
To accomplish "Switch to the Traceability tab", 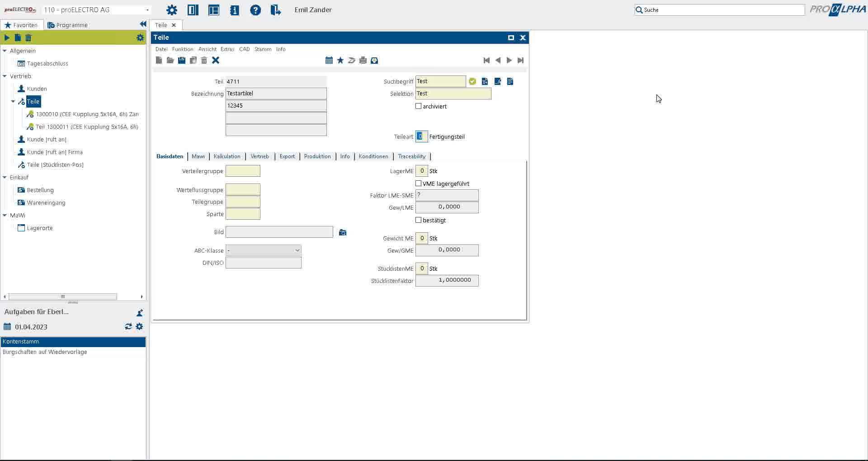I will pos(412,156).
